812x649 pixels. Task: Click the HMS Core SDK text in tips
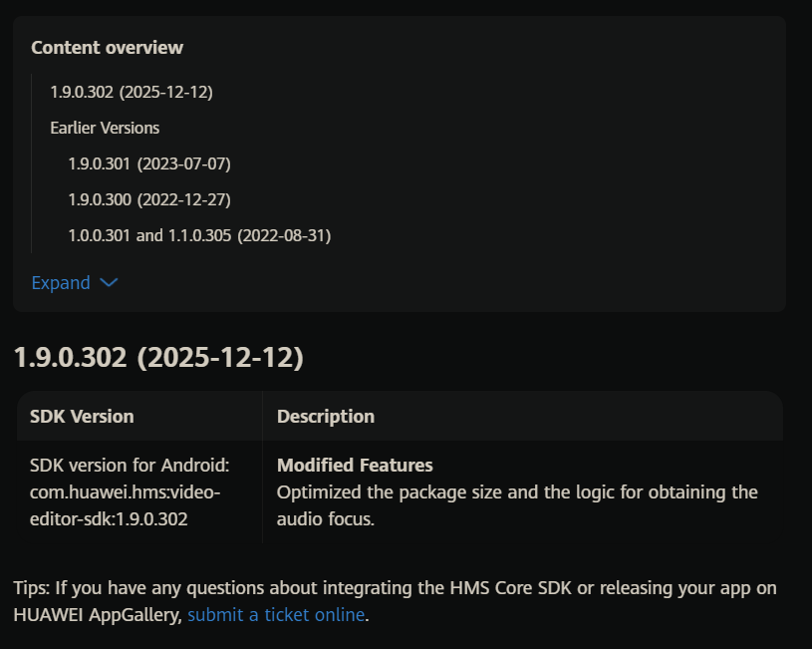[510, 588]
